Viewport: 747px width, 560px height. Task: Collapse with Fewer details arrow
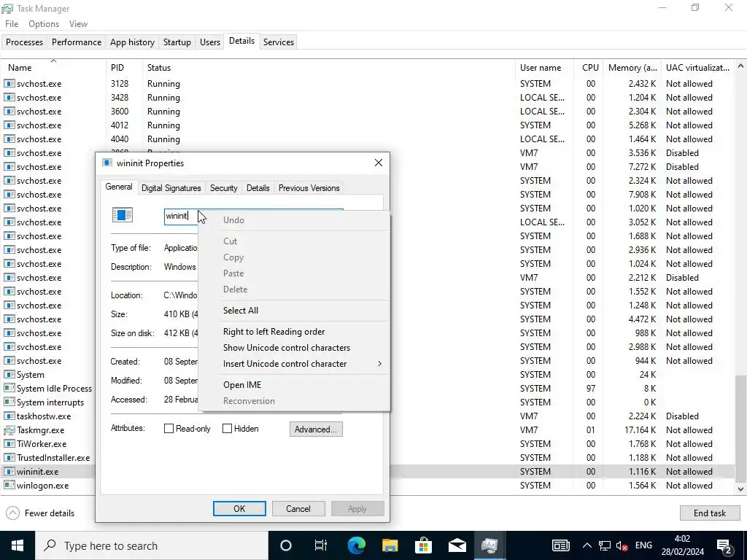pyautogui.click(x=13, y=513)
